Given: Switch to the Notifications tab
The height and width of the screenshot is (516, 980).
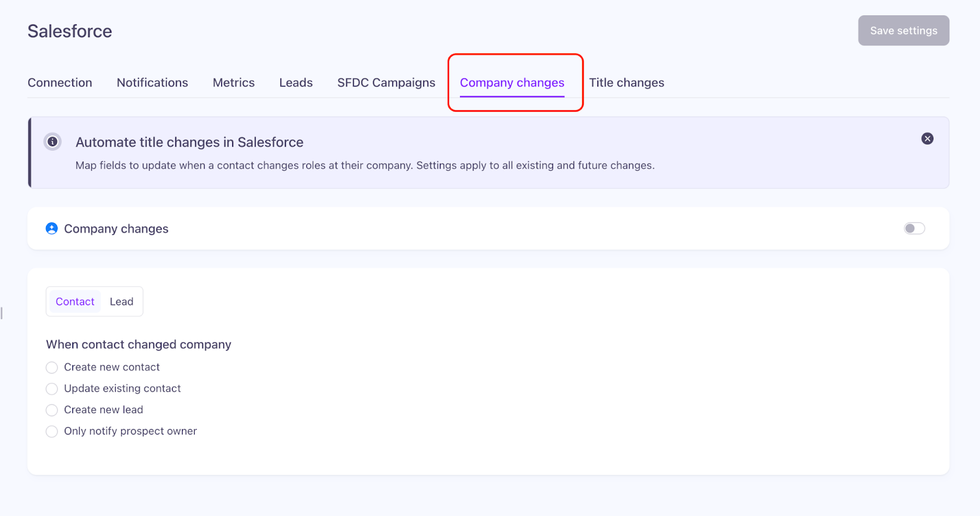Looking at the screenshot, I should [x=153, y=83].
